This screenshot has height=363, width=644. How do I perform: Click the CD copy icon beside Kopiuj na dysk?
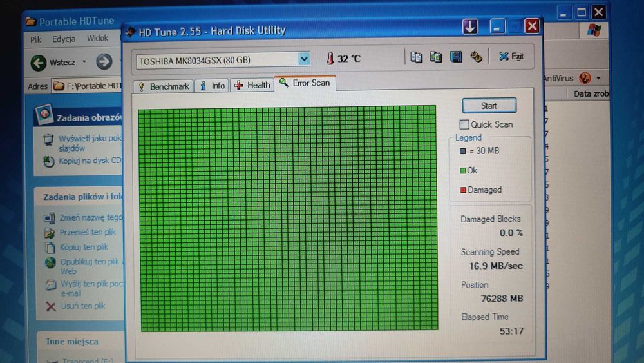[49, 162]
